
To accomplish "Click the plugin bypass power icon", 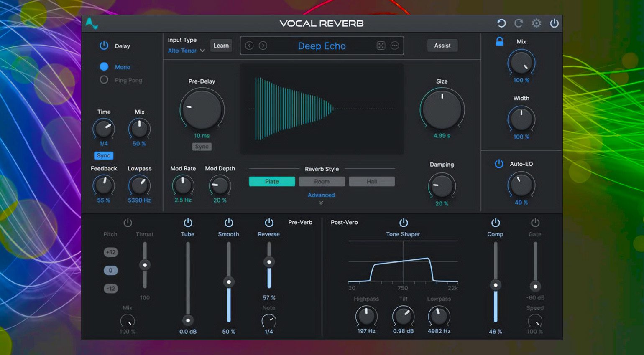I will (x=554, y=23).
